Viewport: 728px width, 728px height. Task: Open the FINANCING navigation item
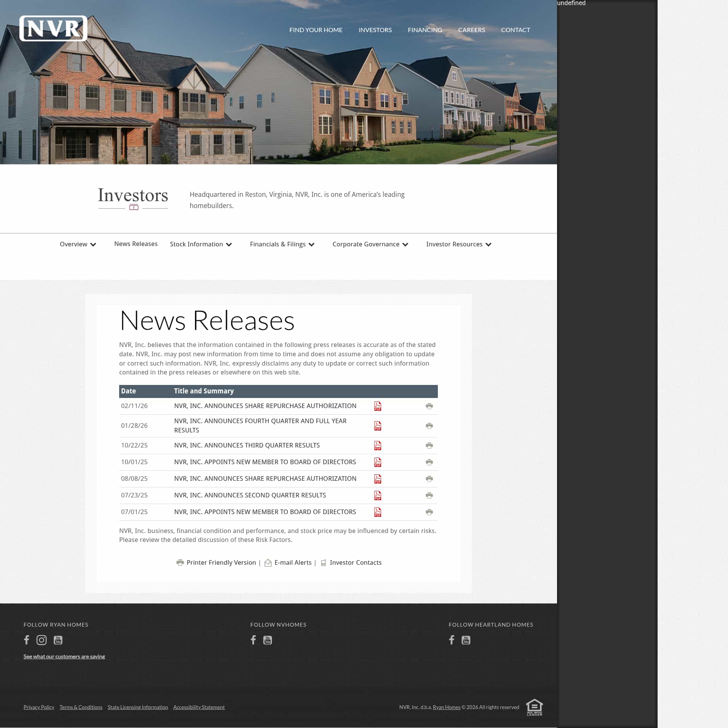[425, 30]
